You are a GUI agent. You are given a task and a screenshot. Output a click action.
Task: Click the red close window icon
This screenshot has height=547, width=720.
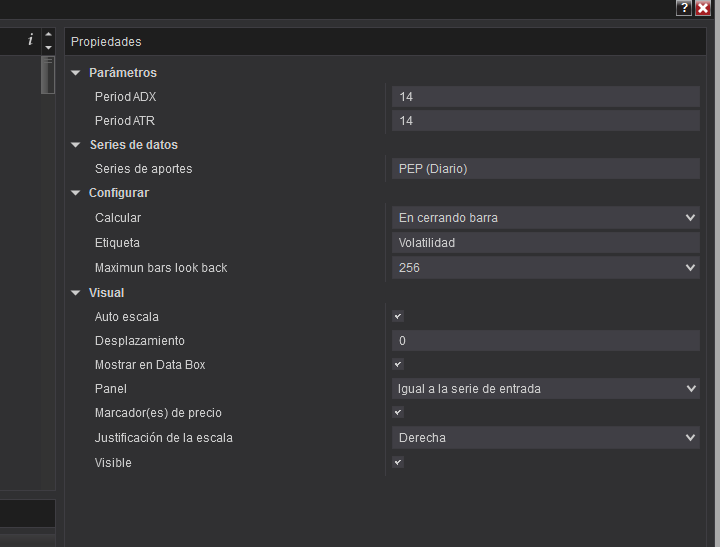click(703, 8)
